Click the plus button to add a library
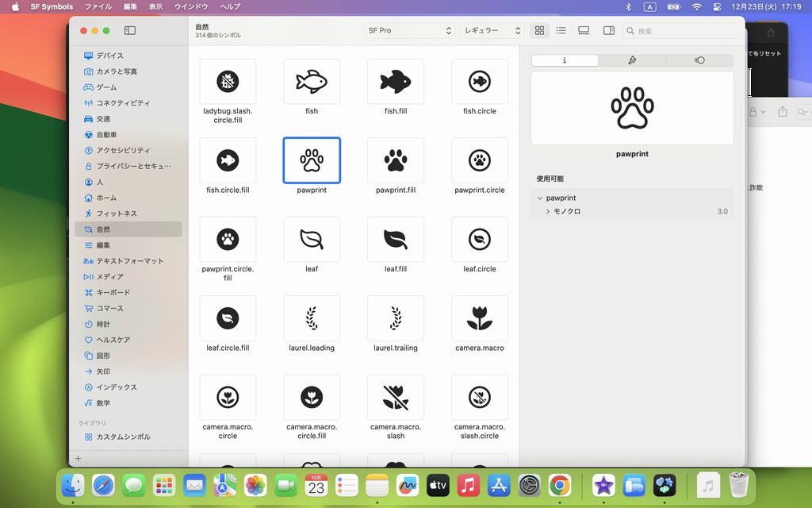 click(x=78, y=459)
